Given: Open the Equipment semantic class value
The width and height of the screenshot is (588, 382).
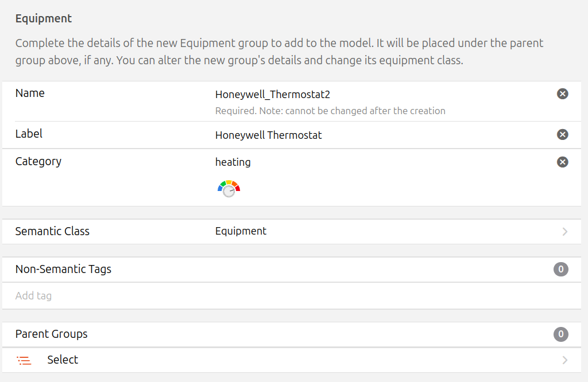Looking at the screenshot, I should (x=241, y=231).
